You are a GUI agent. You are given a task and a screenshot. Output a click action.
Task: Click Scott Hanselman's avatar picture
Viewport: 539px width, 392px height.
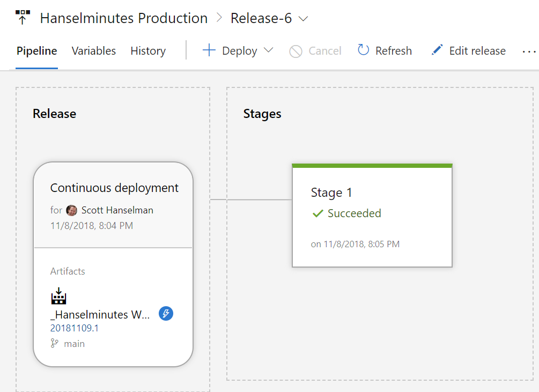coord(71,210)
